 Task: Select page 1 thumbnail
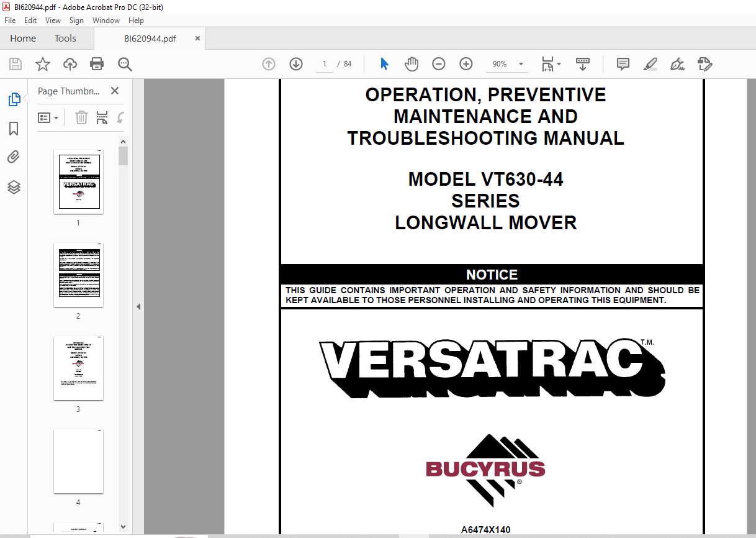(x=78, y=181)
